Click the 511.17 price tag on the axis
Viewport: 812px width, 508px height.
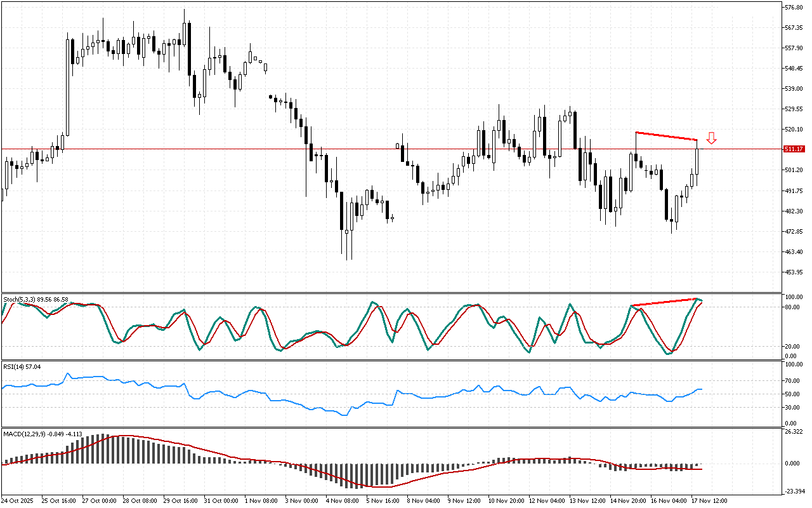click(x=794, y=149)
